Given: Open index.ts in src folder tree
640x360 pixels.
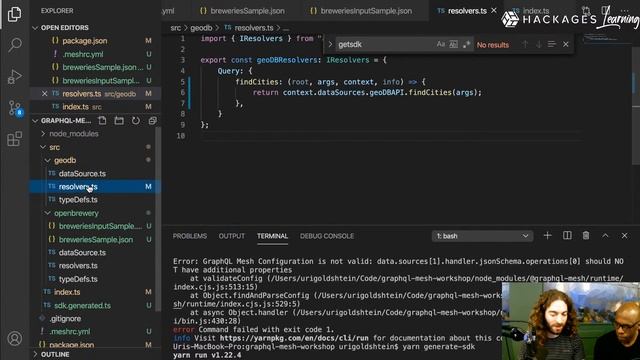Looking at the screenshot, I should point(67,292).
